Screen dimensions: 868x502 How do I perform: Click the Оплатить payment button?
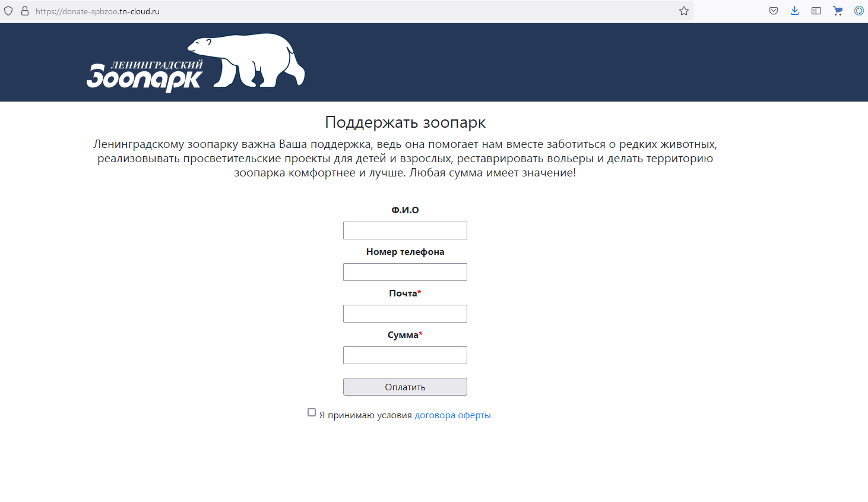[x=405, y=387]
